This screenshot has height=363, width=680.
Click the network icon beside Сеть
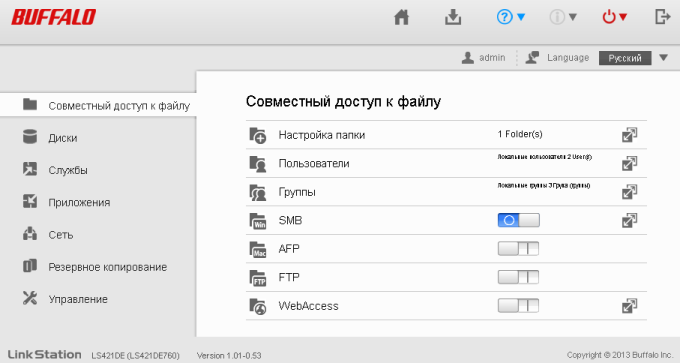30,233
